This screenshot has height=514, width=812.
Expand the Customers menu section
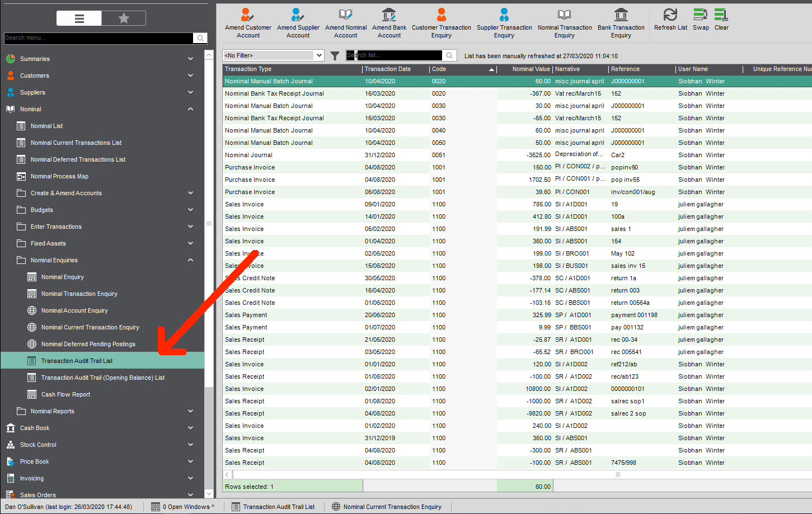[x=190, y=76]
